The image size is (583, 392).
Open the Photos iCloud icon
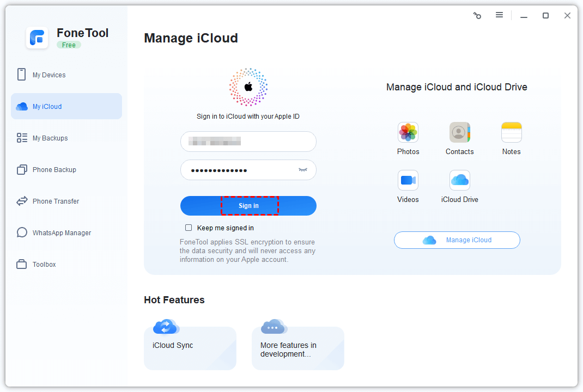(x=408, y=132)
